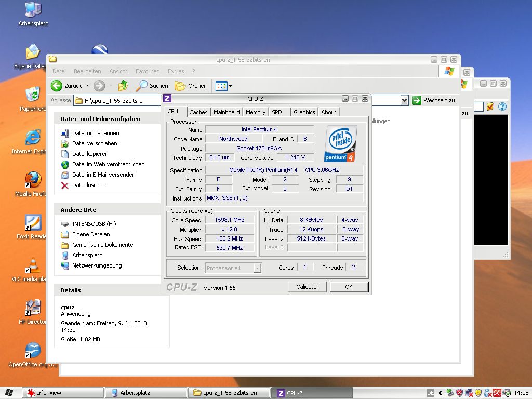Switch to the Caches tab
This screenshot has width=532, height=399.
point(198,112)
